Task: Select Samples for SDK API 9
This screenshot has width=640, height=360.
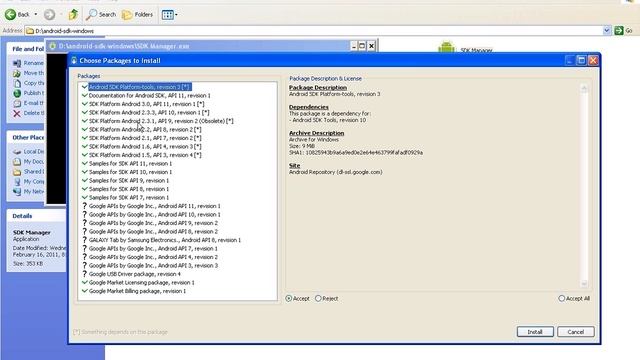Action: 129,180
